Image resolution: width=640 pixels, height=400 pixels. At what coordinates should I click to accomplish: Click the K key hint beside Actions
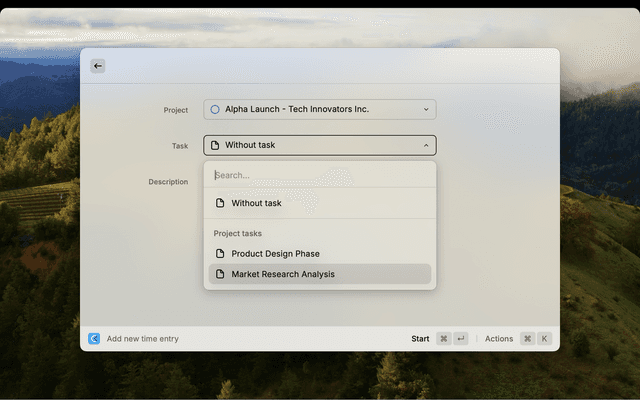click(x=545, y=339)
